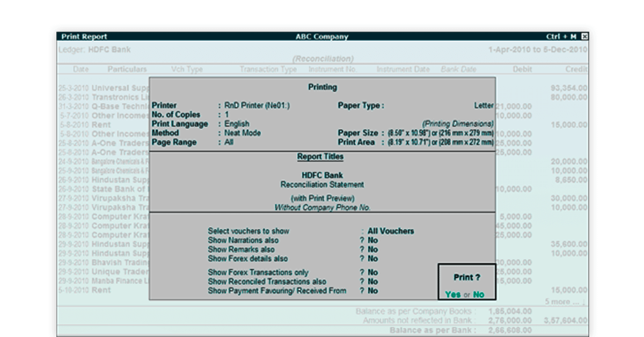Click the Letter paper type value
Viewport: 644px width, 337px height.
click(x=484, y=106)
